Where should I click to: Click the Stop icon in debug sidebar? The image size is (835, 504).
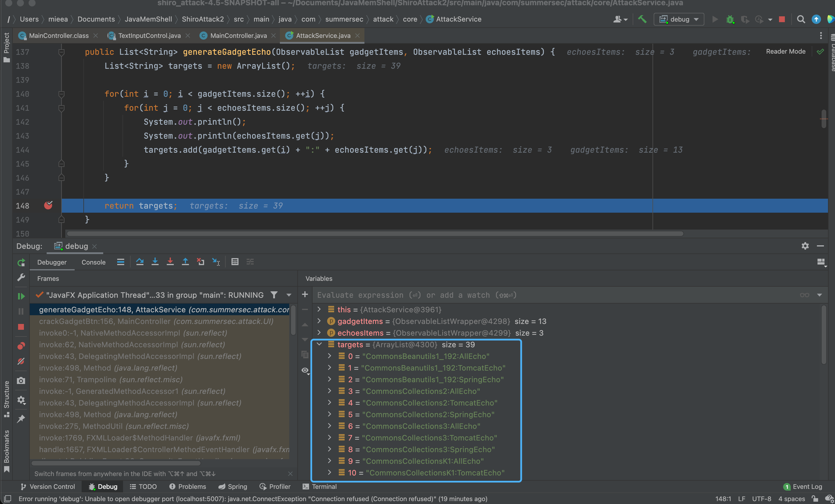[21, 327]
